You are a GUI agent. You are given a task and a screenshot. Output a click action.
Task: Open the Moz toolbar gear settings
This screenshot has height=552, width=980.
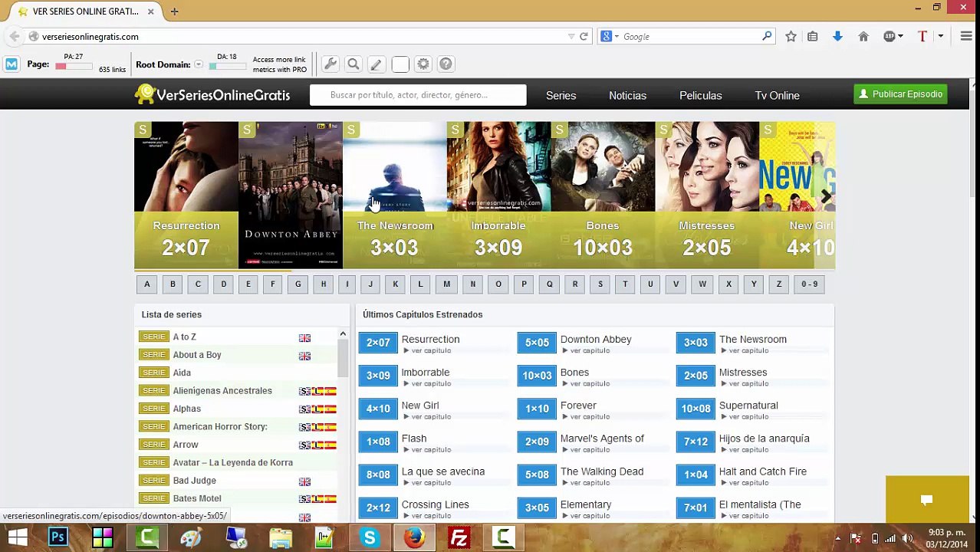click(423, 64)
